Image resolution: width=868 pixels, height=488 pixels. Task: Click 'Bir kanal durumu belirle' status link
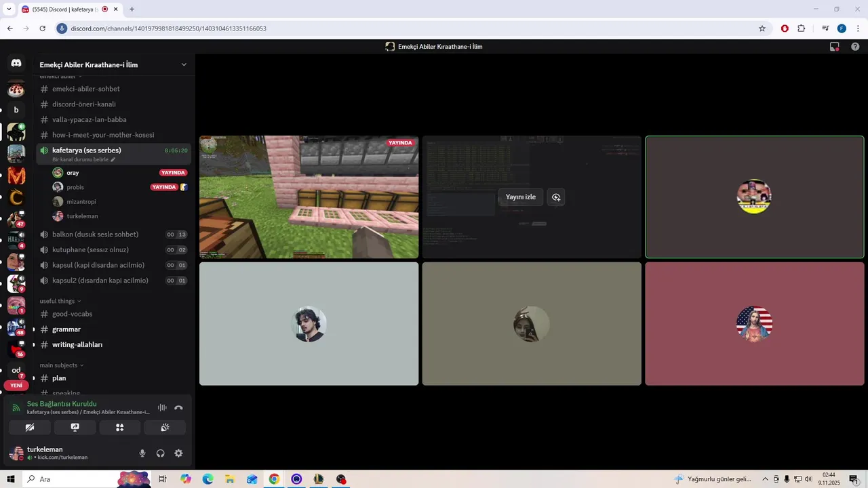[x=83, y=159]
